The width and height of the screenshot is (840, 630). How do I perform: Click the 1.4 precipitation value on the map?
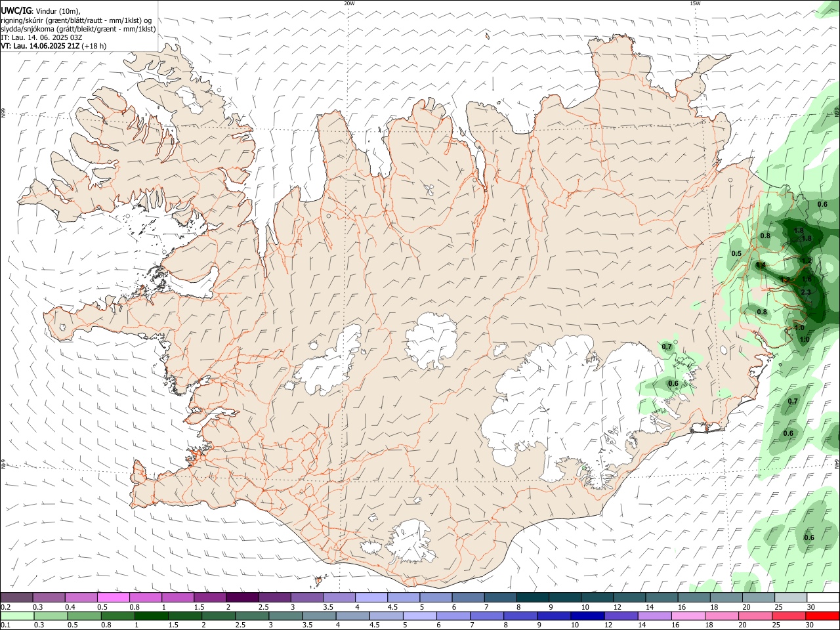761,265
